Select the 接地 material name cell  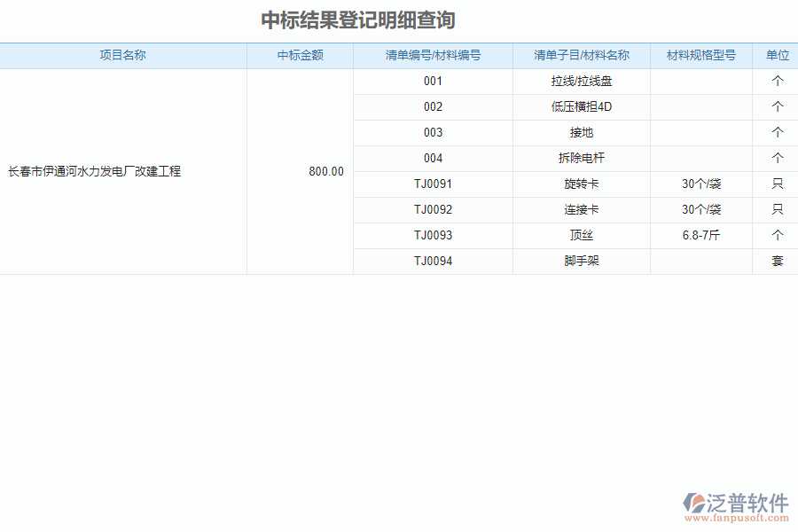pyautogui.click(x=581, y=132)
